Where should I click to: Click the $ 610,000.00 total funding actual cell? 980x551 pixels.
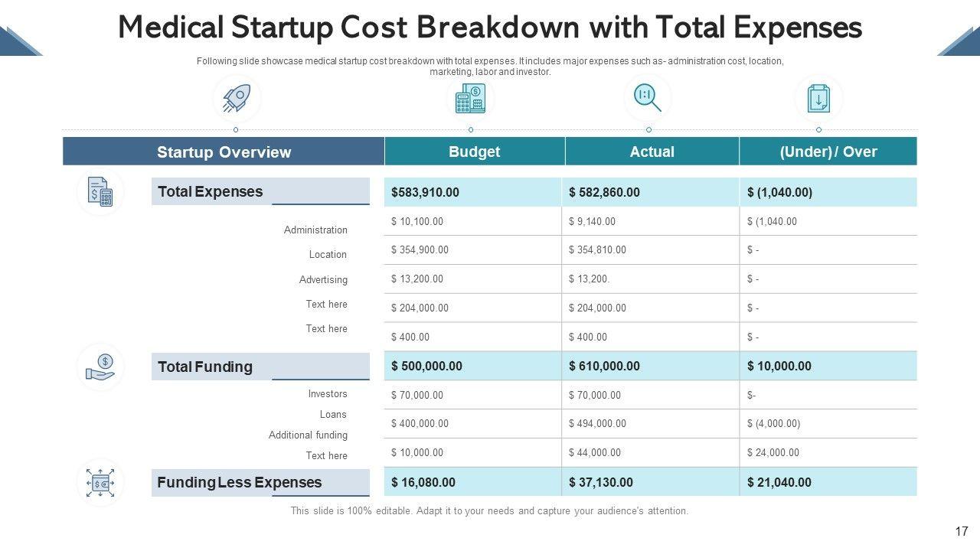point(604,366)
